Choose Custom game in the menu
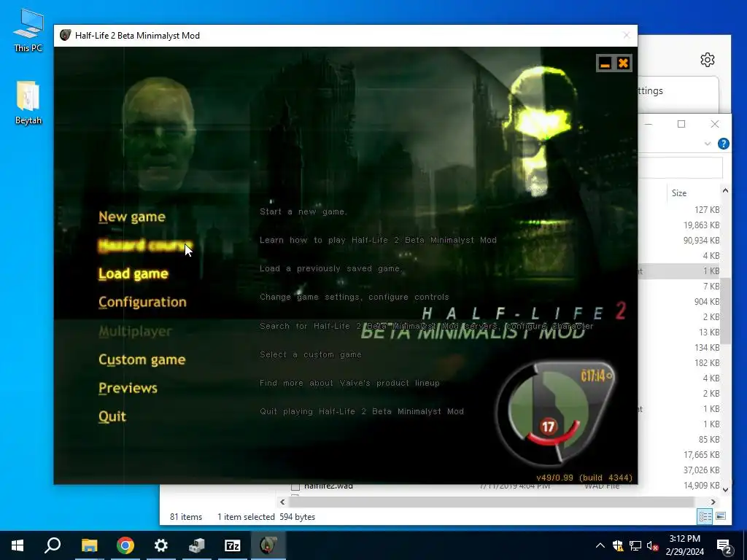This screenshot has height=560, width=747. pos(142,359)
